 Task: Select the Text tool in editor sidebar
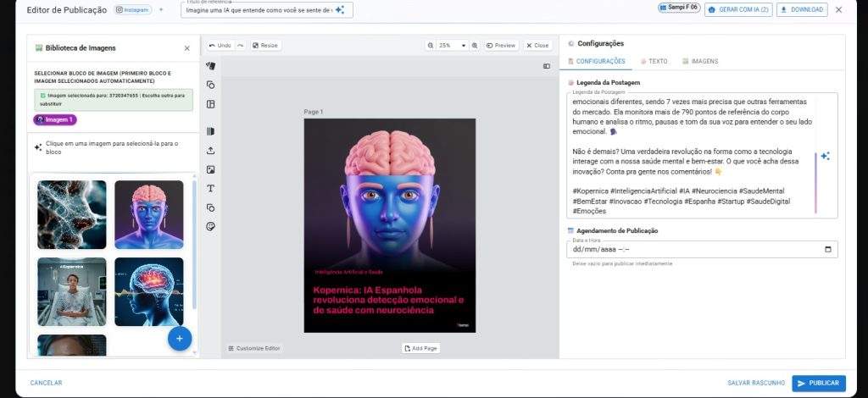point(211,188)
